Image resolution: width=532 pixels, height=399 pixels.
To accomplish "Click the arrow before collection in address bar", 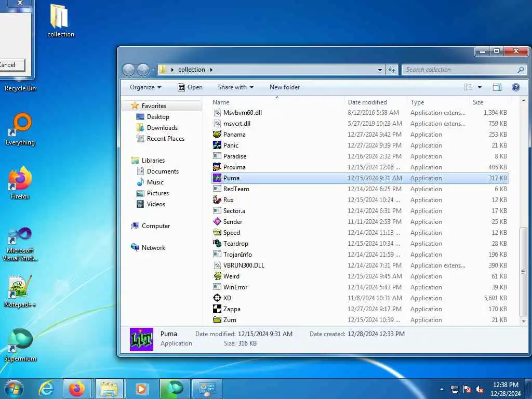I will pyautogui.click(x=172, y=70).
